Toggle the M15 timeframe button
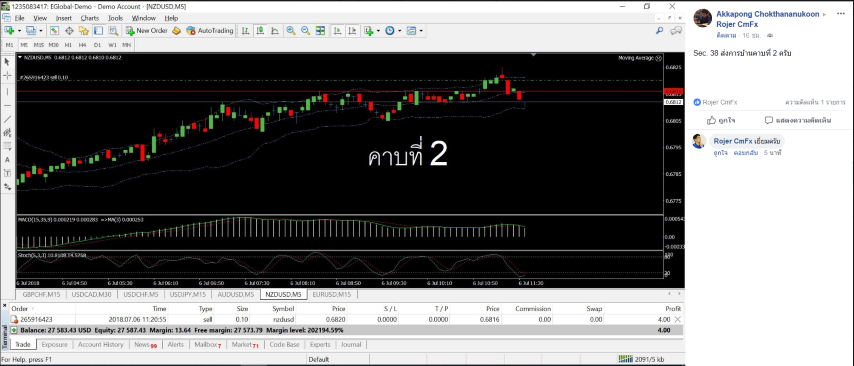Viewport: 854px width, 366px height. point(39,45)
